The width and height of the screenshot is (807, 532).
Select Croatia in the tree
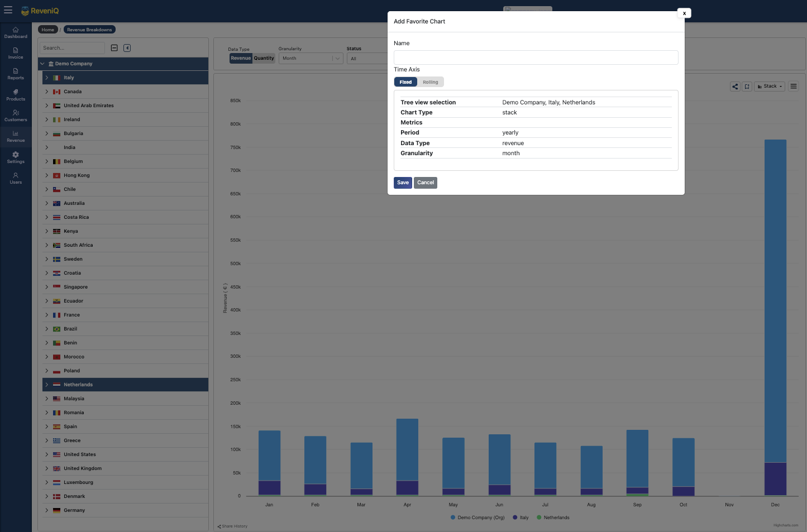(x=125, y=273)
